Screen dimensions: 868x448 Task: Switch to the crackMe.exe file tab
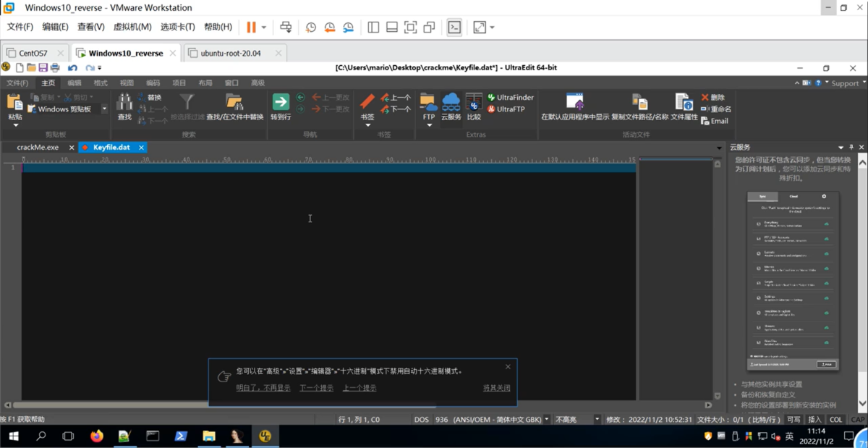[38, 148]
